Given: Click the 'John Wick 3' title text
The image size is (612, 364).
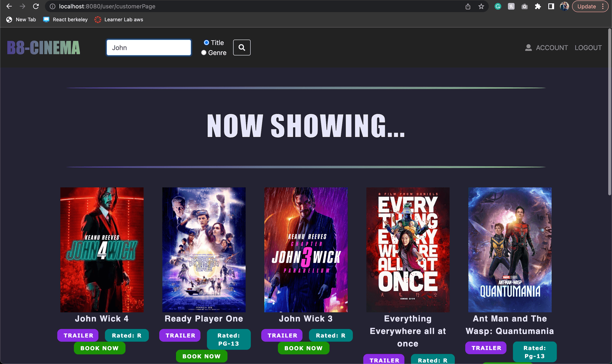Looking at the screenshot, I should tap(306, 319).
